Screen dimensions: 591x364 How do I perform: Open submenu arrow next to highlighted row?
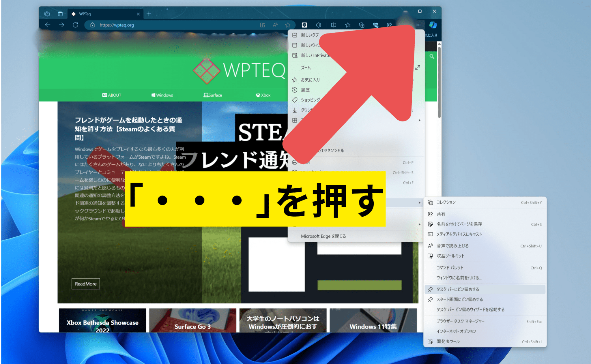pyautogui.click(x=419, y=202)
